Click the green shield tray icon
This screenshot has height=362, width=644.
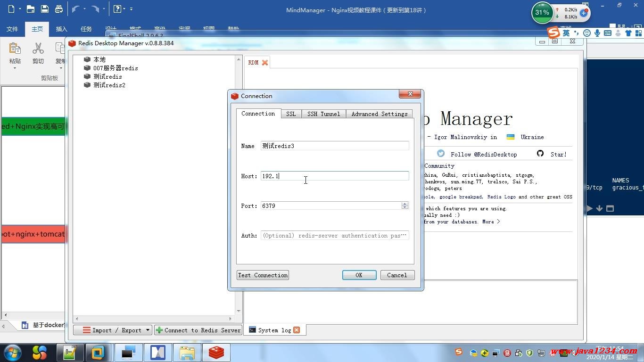tap(529, 353)
